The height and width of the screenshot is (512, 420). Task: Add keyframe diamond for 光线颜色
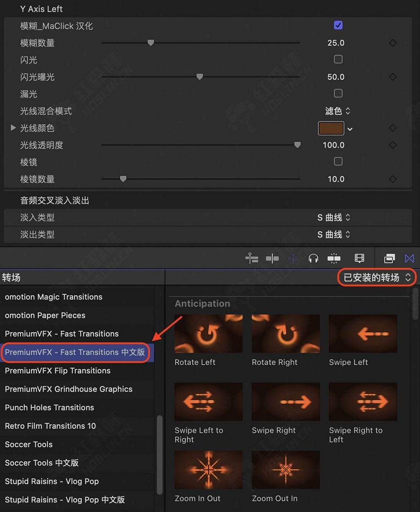pyautogui.click(x=393, y=128)
